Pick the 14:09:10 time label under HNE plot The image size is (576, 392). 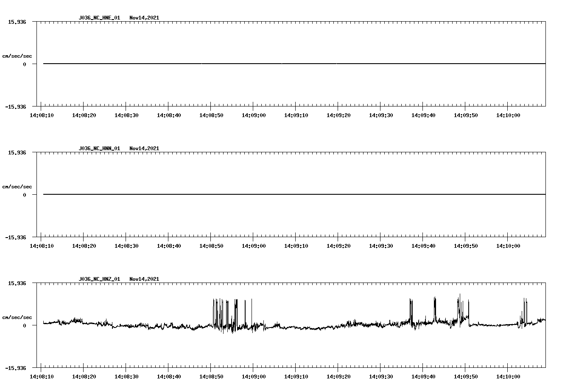coord(296,115)
